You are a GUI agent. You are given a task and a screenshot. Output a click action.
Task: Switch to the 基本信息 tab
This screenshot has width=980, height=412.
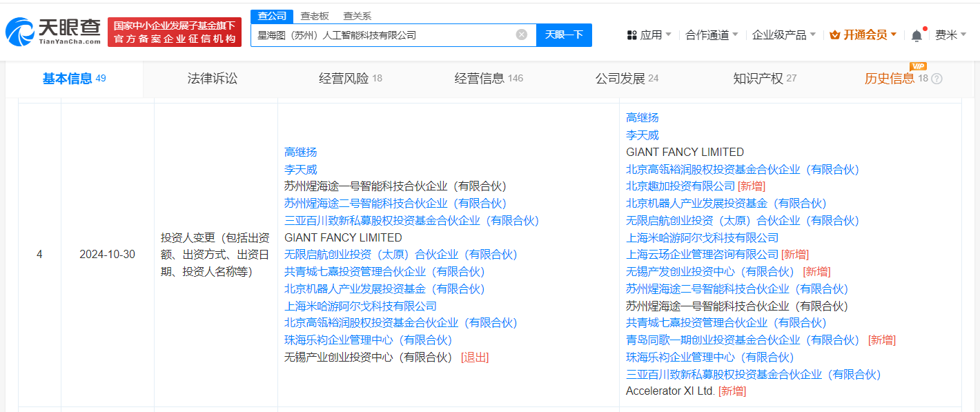(75, 79)
